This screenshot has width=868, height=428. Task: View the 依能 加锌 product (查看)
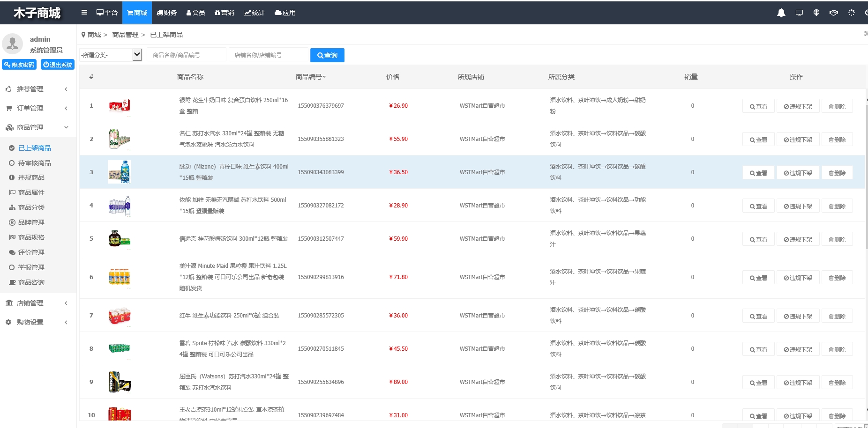coord(758,206)
